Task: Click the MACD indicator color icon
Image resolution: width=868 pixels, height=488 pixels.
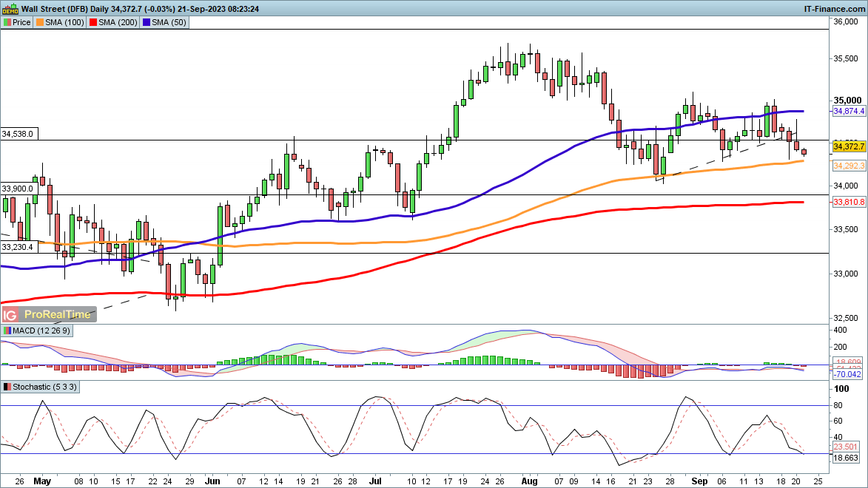Action: [7, 329]
